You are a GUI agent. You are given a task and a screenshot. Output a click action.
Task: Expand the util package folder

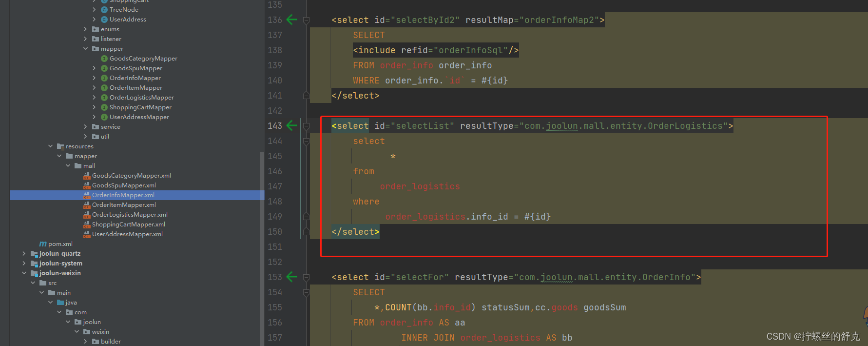tap(86, 136)
